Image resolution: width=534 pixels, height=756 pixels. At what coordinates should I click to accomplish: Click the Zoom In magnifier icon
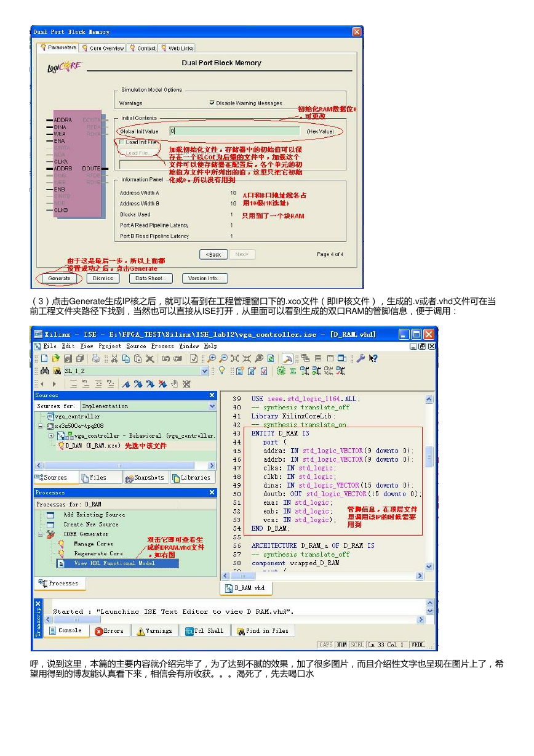[x=211, y=358]
